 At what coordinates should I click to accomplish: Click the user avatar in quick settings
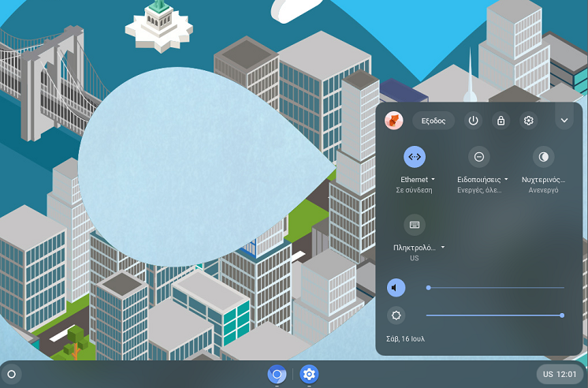(394, 121)
